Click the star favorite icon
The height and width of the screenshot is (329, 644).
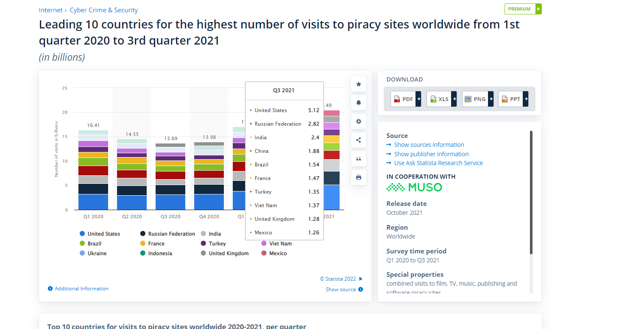(x=359, y=84)
